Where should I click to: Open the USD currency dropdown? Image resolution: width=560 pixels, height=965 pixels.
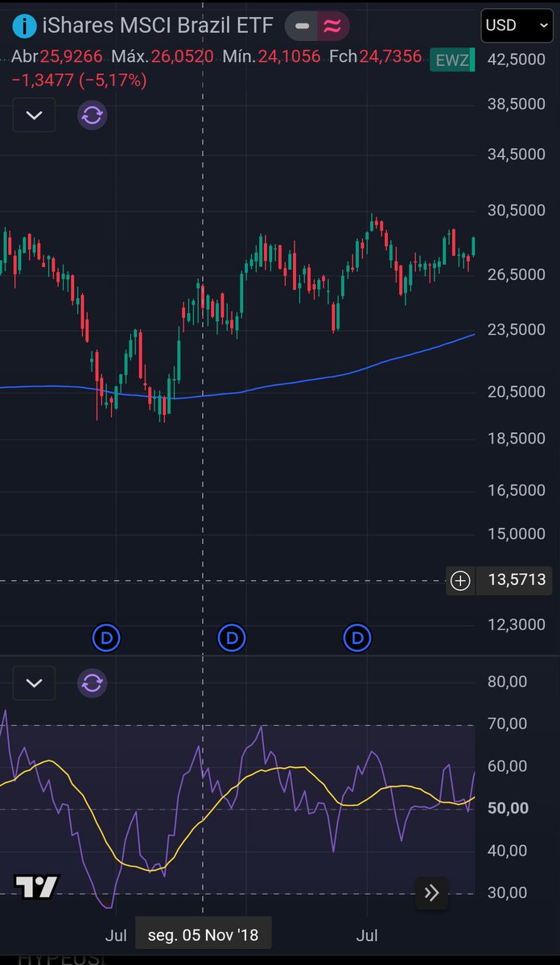click(517, 25)
